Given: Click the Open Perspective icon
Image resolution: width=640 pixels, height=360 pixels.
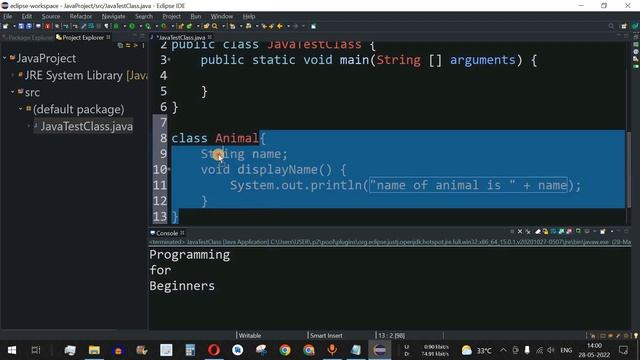Looking at the screenshot, I should coord(624,26).
